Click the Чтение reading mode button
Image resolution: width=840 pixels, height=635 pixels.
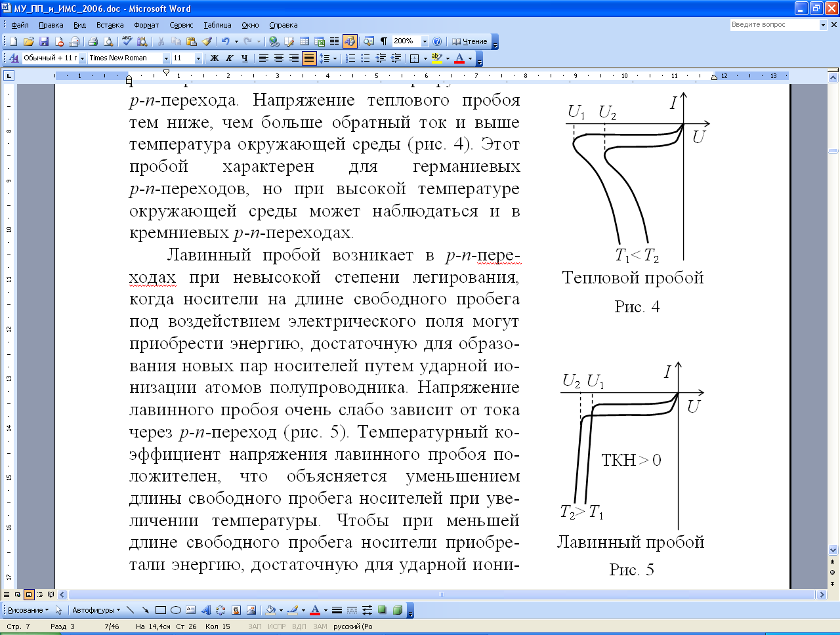pos(470,41)
